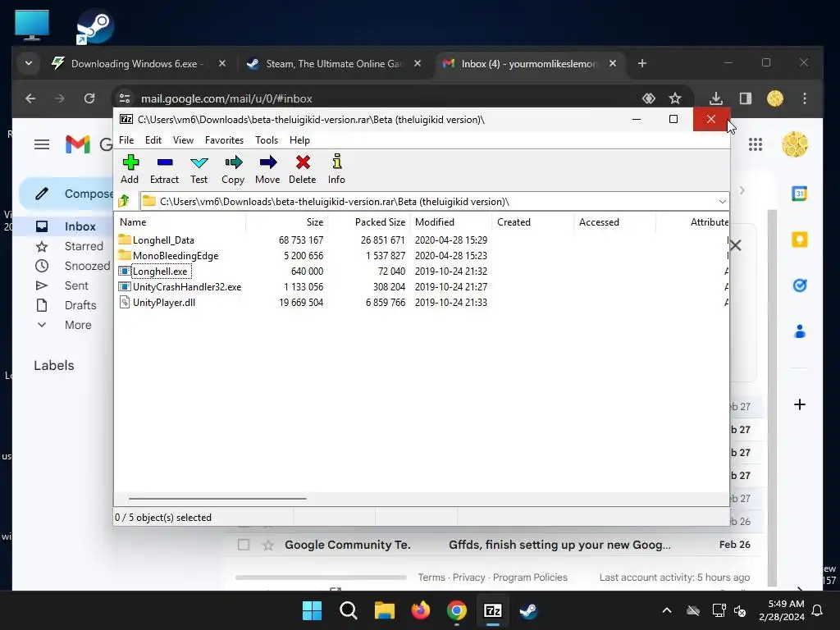Open a new Chrome tab
Image resolution: width=840 pixels, height=630 pixels.
pos(642,64)
